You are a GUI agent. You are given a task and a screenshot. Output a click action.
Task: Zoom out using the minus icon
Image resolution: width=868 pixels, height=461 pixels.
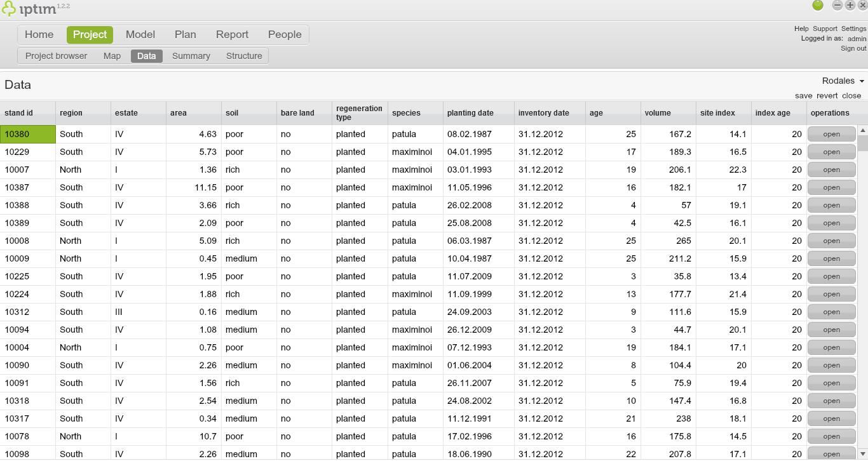point(837,5)
